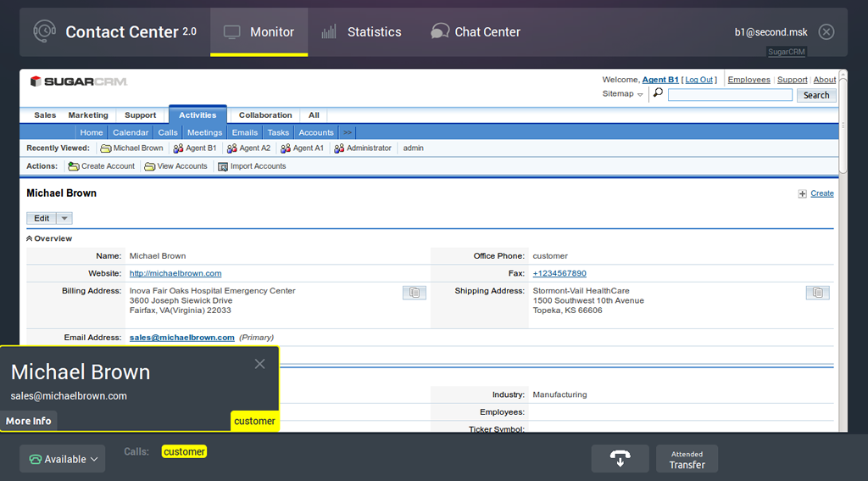Open Meetings in the blue submenu

204,132
